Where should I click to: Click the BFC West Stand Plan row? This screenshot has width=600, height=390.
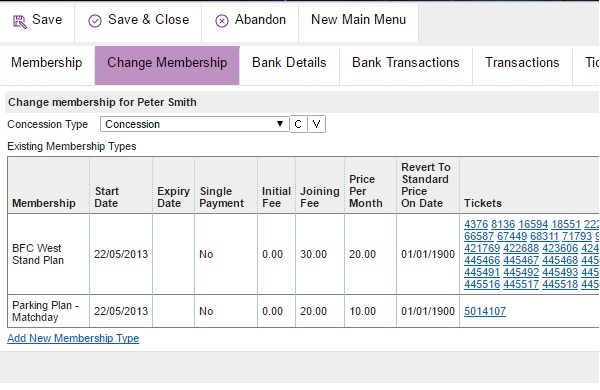tap(303, 254)
